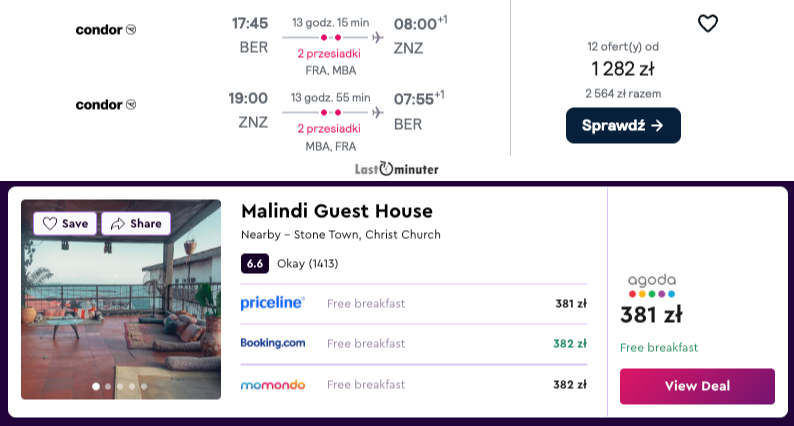Select the momondo offer row
The width and height of the screenshot is (794, 426).
coord(414,384)
